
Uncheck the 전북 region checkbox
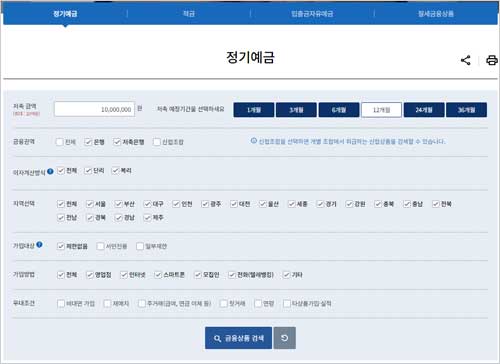tap(436, 204)
